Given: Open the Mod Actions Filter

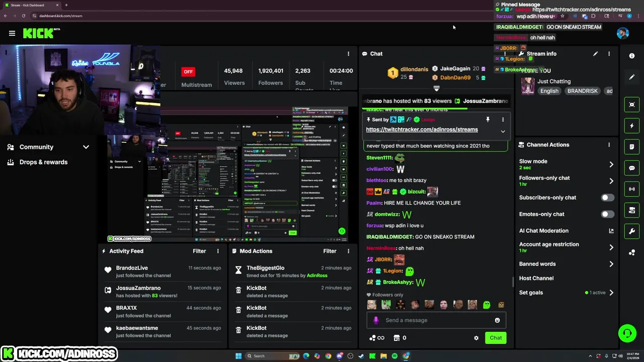Looking at the screenshot, I should coord(330,251).
